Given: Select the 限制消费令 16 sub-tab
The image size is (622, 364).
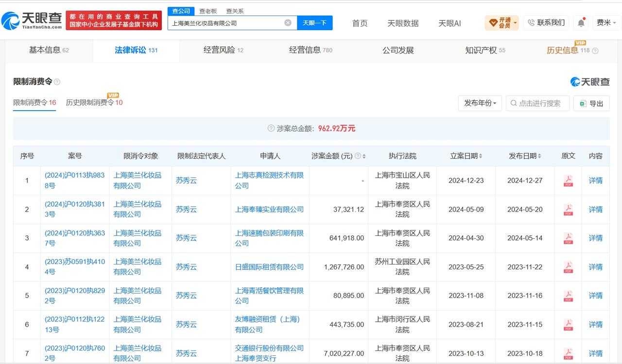Looking at the screenshot, I should tap(35, 102).
